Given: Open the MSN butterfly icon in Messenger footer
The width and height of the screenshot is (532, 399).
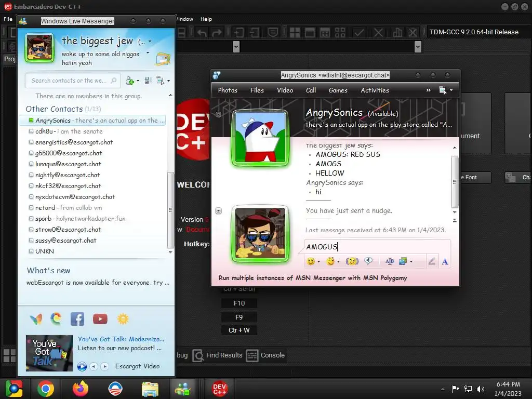Looking at the screenshot, I should click(36, 319).
